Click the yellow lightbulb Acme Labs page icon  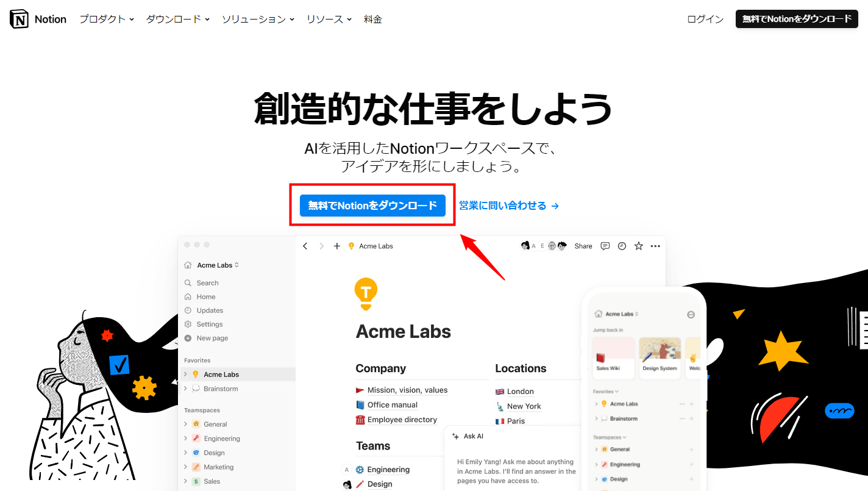366,293
